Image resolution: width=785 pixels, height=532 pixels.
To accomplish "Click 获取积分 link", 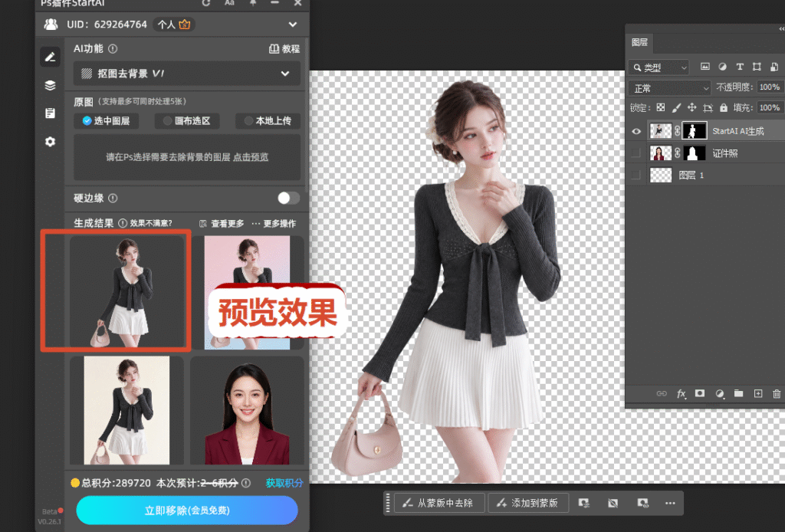I will click(x=284, y=483).
